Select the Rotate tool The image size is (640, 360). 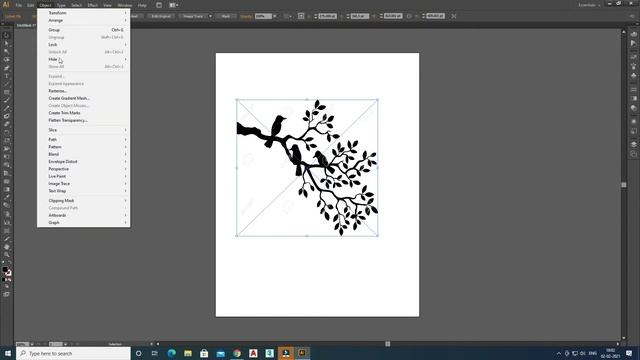tap(6, 133)
